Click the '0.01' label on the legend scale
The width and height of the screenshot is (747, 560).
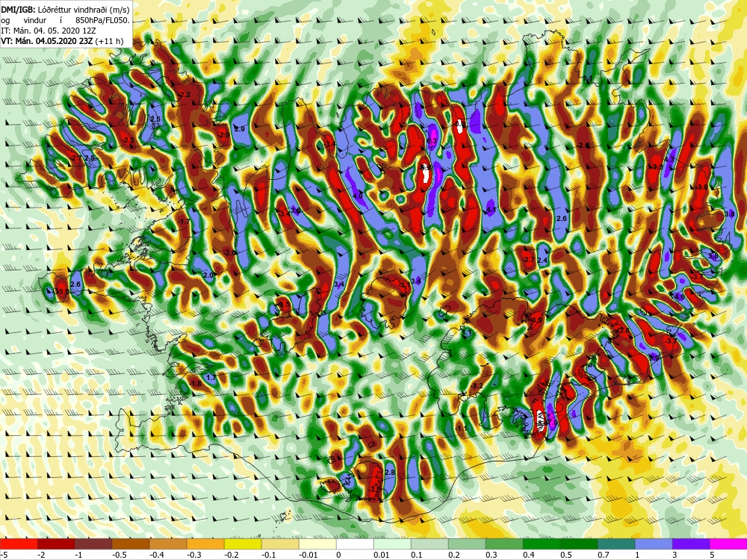(x=381, y=555)
